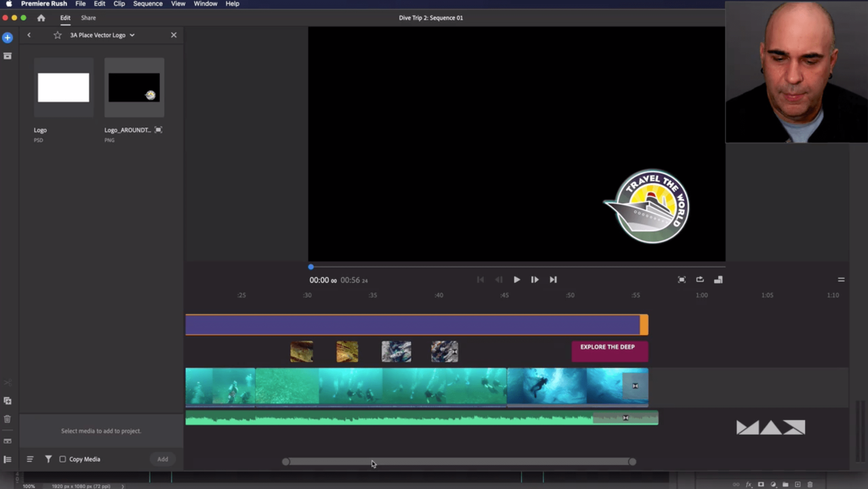Select the EXPLORE THE DEEP title clip
Image resolution: width=868 pixels, height=489 pixels.
pos(610,351)
